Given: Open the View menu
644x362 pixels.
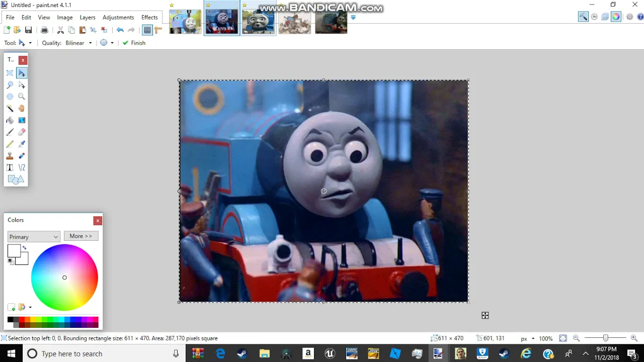Looking at the screenshot, I should coord(44,17).
